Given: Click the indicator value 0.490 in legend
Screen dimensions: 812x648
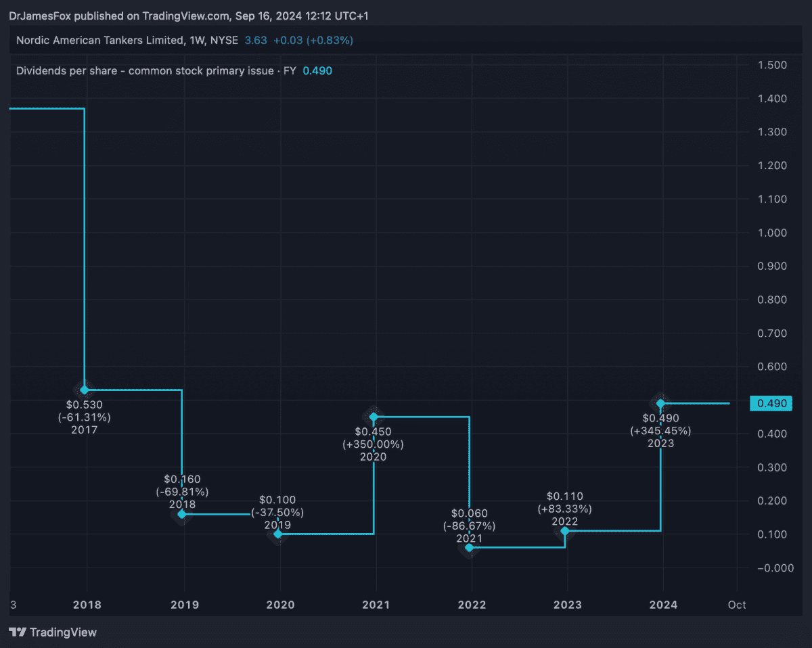Looking at the screenshot, I should 317,71.
